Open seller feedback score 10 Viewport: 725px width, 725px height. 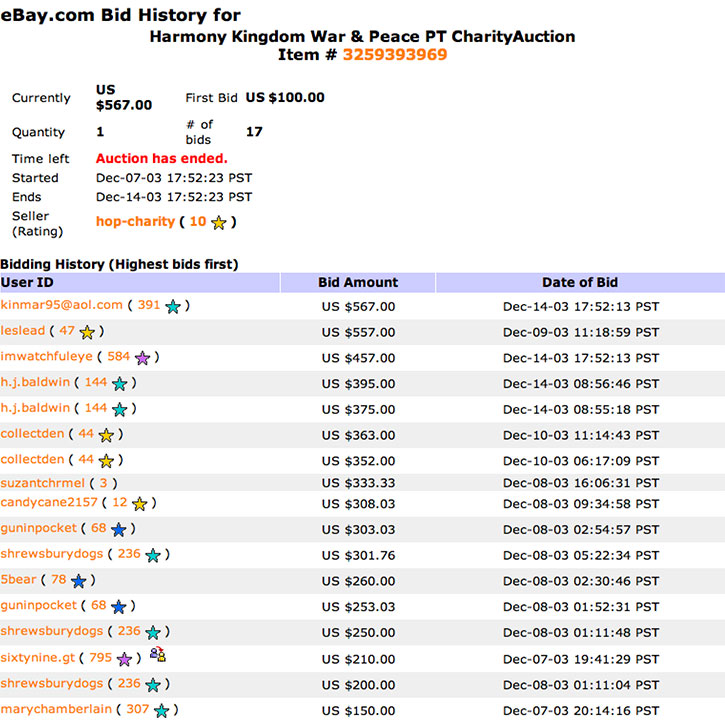click(x=198, y=221)
